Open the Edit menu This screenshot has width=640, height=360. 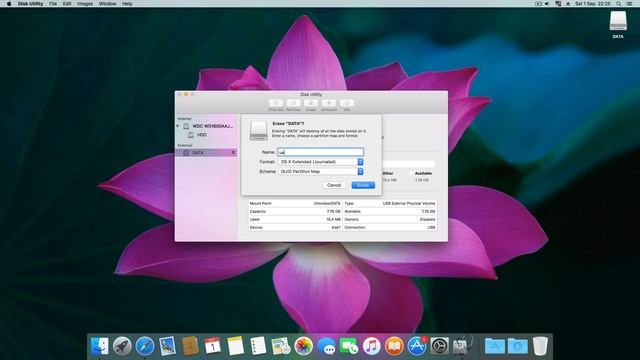[x=67, y=4]
